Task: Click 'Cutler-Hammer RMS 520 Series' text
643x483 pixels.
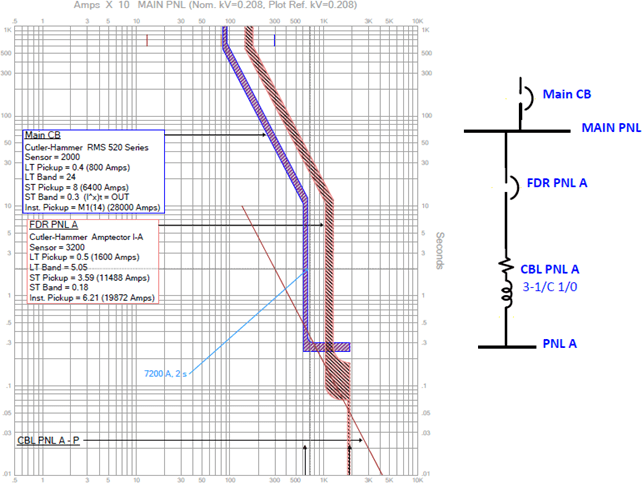Action: tap(87, 147)
